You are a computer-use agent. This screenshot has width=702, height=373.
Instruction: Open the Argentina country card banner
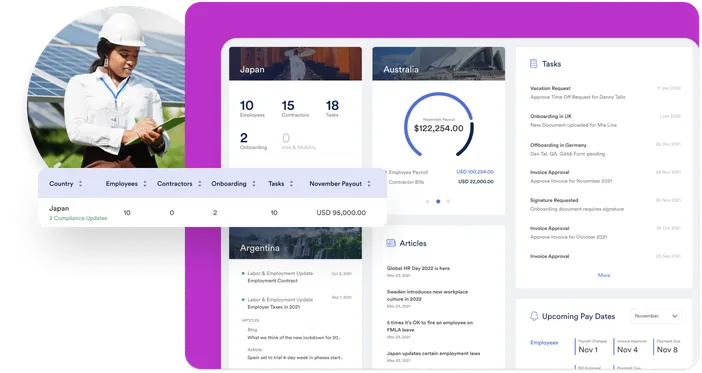[x=295, y=243]
